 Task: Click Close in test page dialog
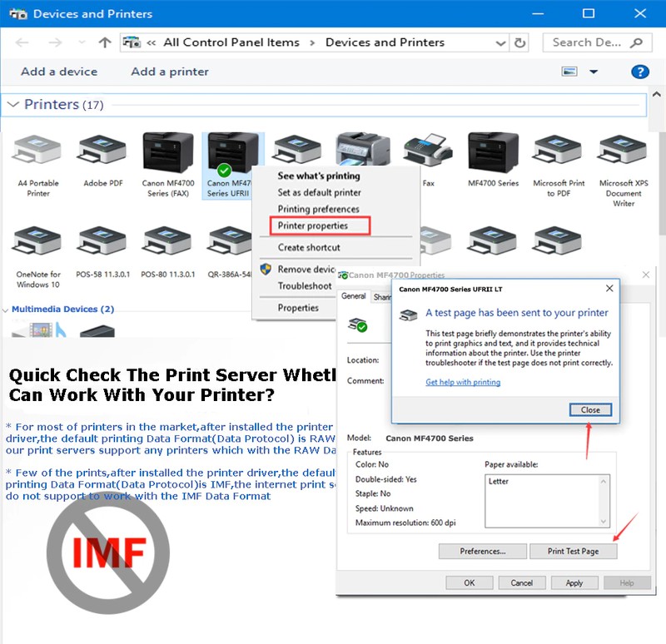(590, 409)
